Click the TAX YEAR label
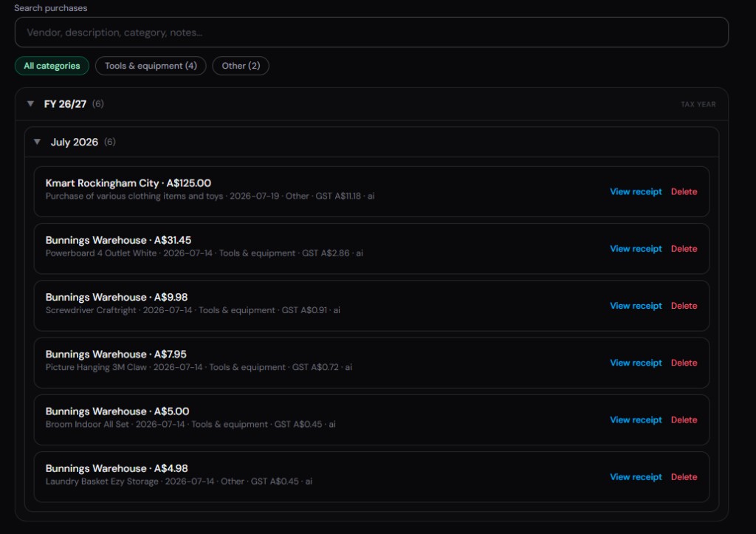 pyautogui.click(x=698, y=104)
